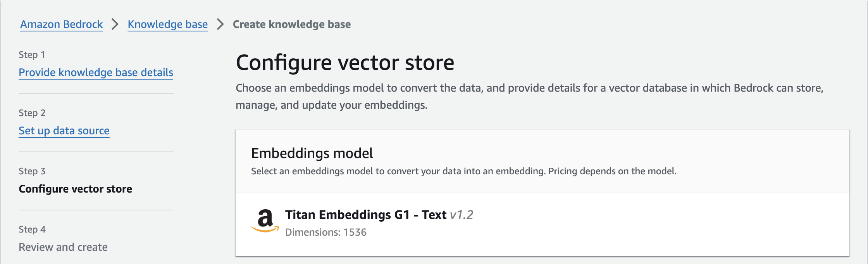Click the Amazon logo icon
The width and height of the screenshot is (868, 264).
(x=265, y=221)
